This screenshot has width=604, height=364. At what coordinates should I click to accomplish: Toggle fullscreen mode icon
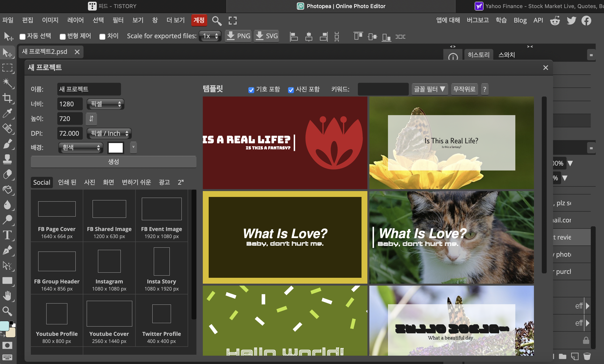(x=232, y=21)
